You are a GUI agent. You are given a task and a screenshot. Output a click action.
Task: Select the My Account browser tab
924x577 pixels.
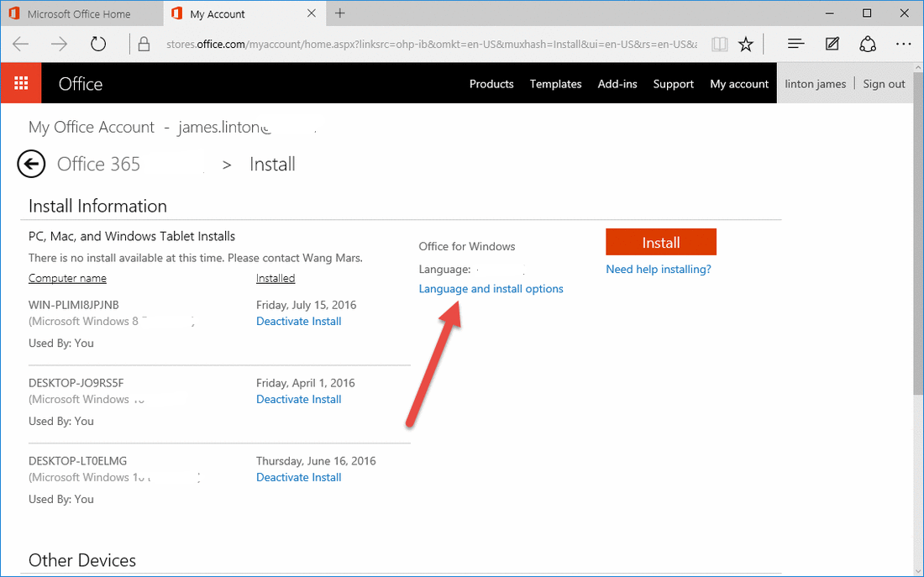point(243,13)
